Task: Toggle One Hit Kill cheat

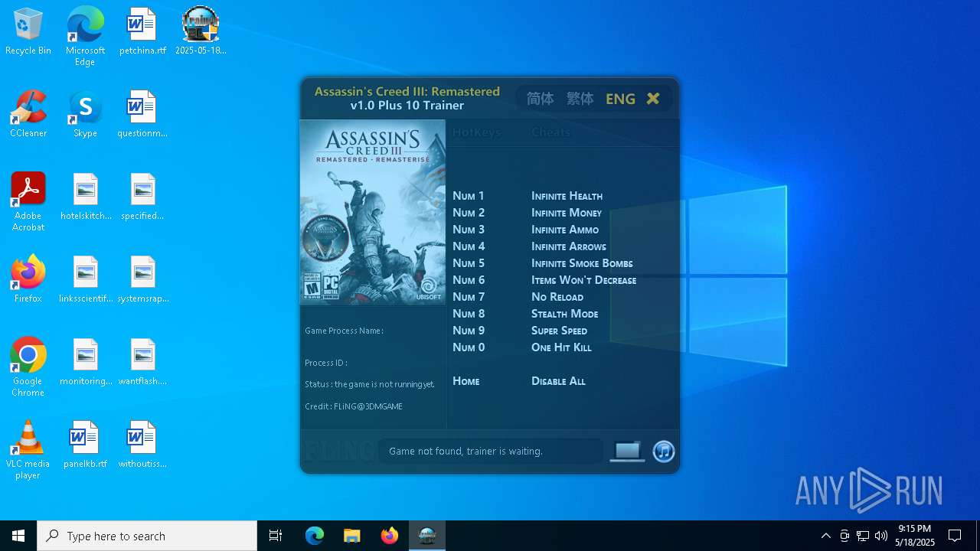Action: pos(561,347)
